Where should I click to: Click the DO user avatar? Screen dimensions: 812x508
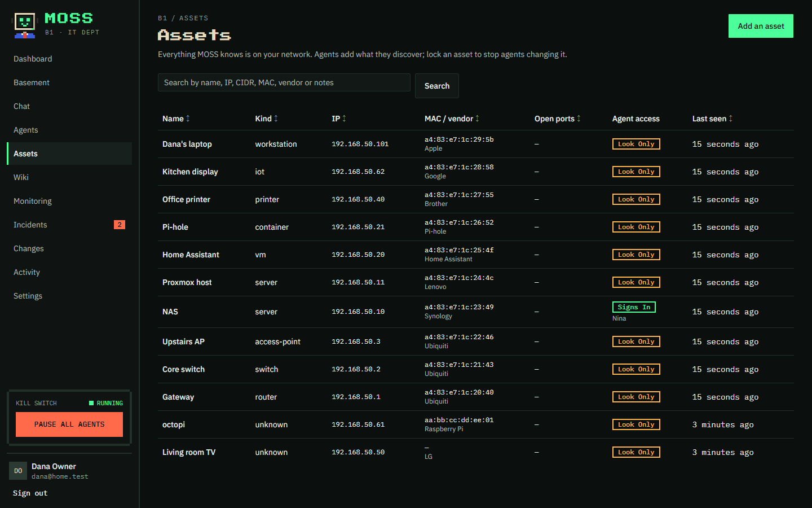point(18,471)
